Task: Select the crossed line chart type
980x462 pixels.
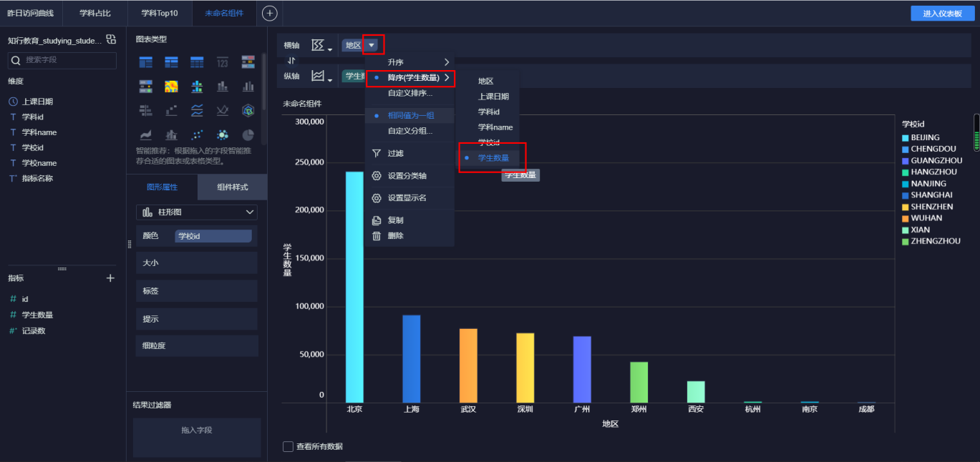Action: click(223, 110)
